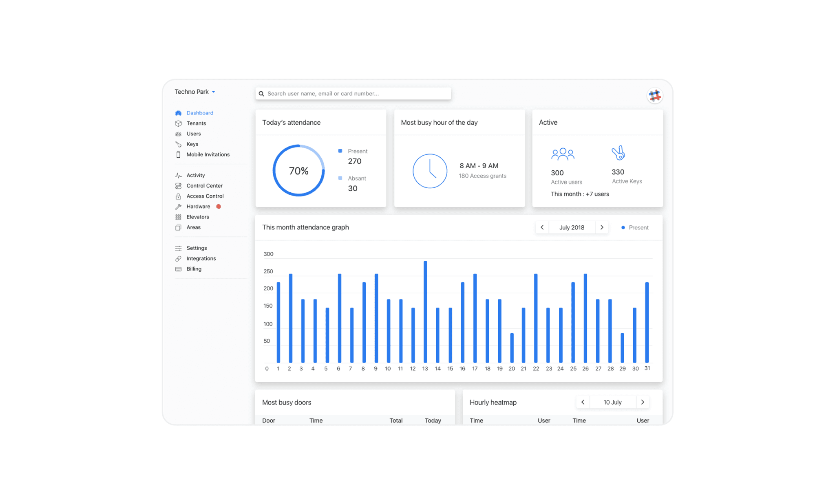Open Settings from the sidebar
Viewport: 835px width, 504px height.
pos(197,248)
